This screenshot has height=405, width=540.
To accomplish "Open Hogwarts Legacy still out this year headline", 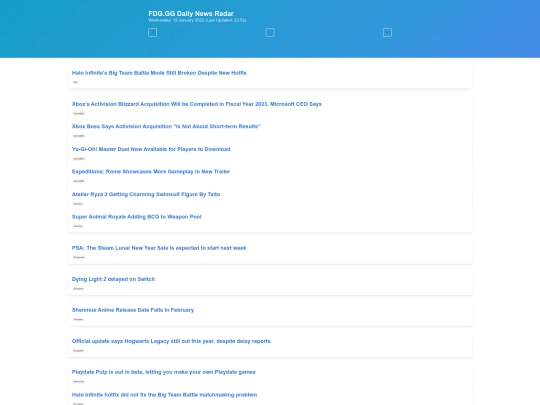I will pos(171,341).
